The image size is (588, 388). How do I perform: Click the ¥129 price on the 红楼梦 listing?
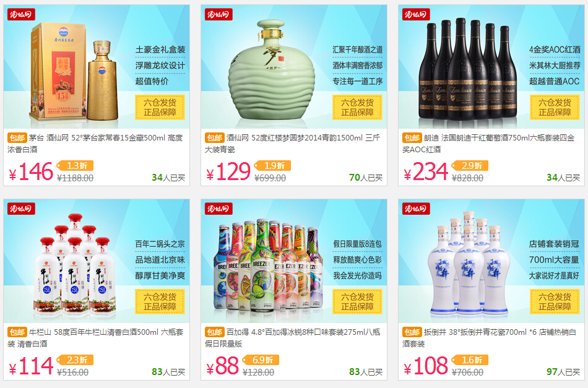pos(228,171)
